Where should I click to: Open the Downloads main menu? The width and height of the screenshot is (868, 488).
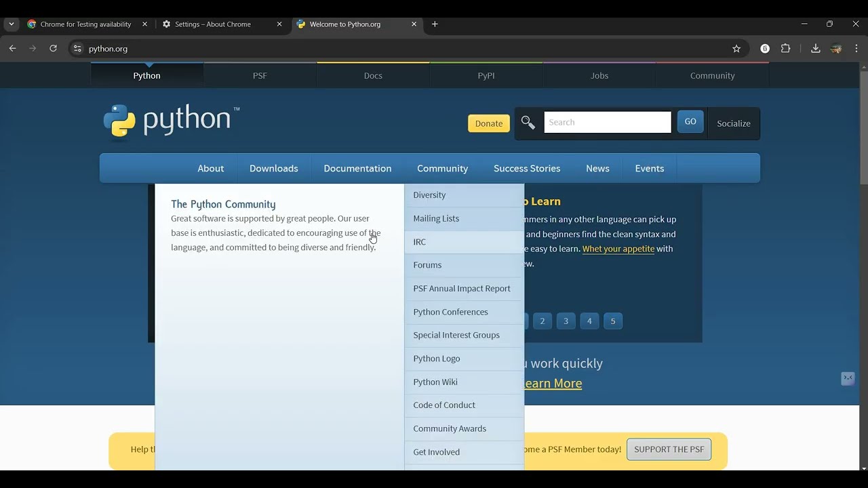tap(273, 168)
